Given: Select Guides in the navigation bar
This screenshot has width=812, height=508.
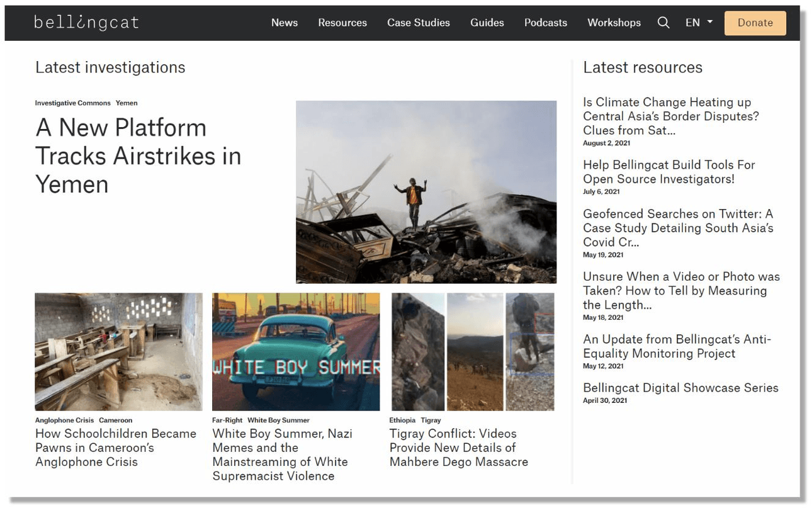Looking at the screenshot, I should [487, 23].
